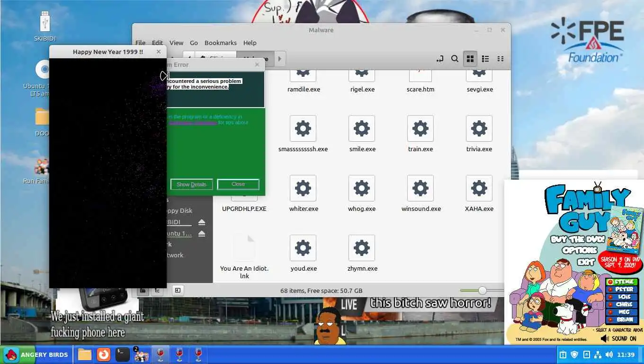Open the Help menu
The image size is (644, 364).
pos(250,43)
